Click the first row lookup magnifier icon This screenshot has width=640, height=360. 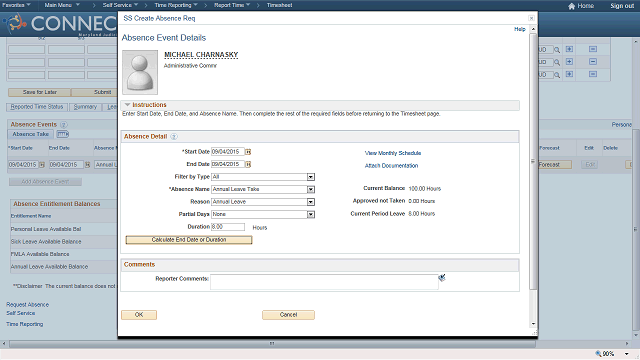coord(557,50)
